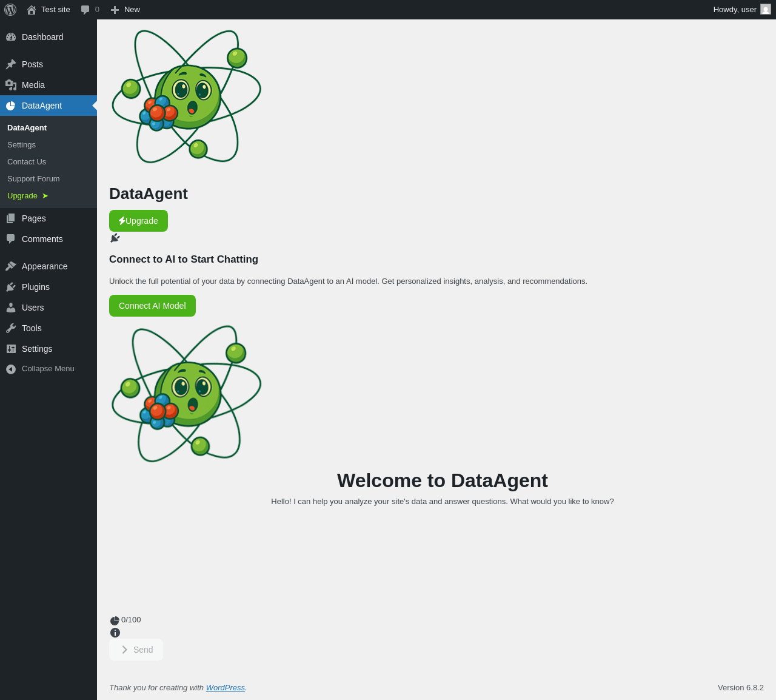This screenshot has height=700, width=776.
Task: Click the Users person icon
Action: coord(11,308)
